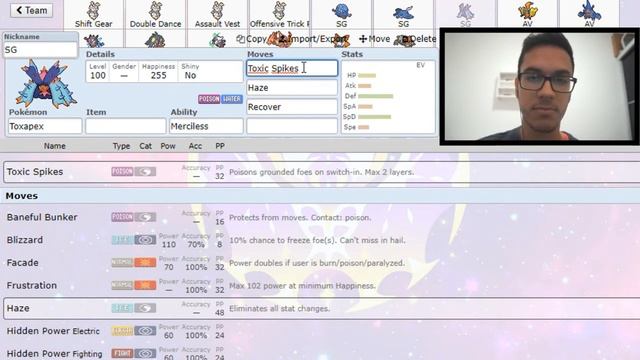
Task: Open Import/Export for this set
Action: (x=313, y=39)
